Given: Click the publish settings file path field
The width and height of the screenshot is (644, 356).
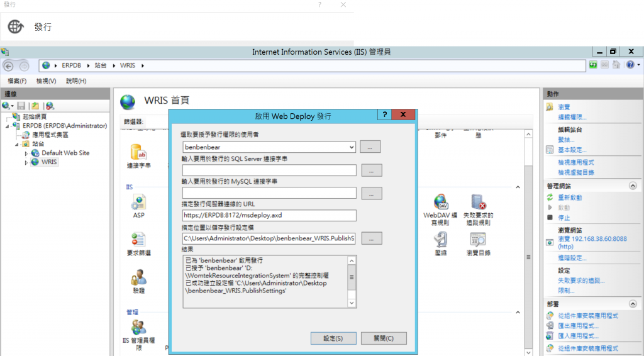Looking at the screenshot, I should [x=269, y=238].
